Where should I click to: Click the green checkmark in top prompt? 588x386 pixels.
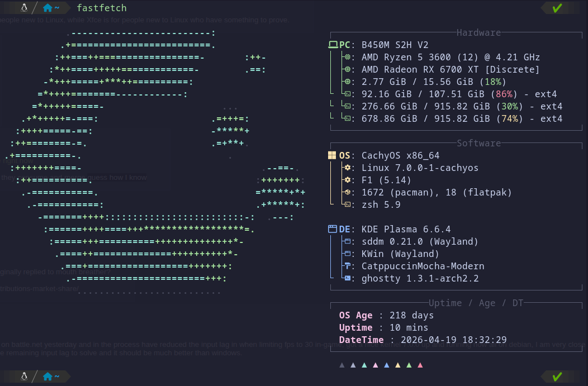click(x=557, y=8)
